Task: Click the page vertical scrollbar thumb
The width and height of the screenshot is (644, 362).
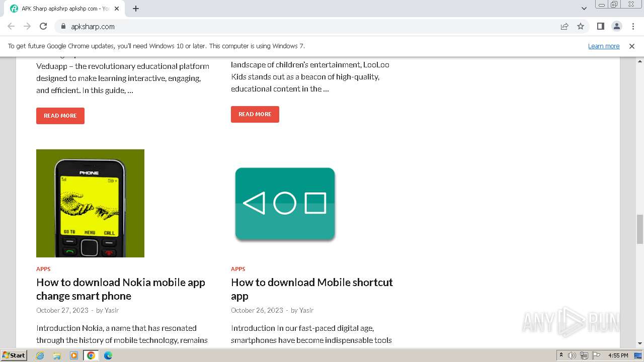Action: coord(639,229)
